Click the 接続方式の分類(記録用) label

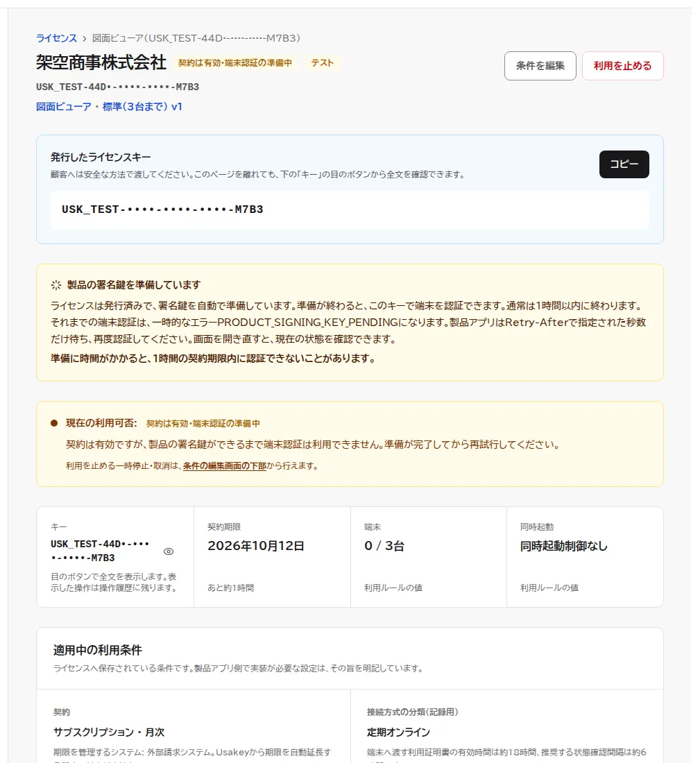tap(412, 712)
